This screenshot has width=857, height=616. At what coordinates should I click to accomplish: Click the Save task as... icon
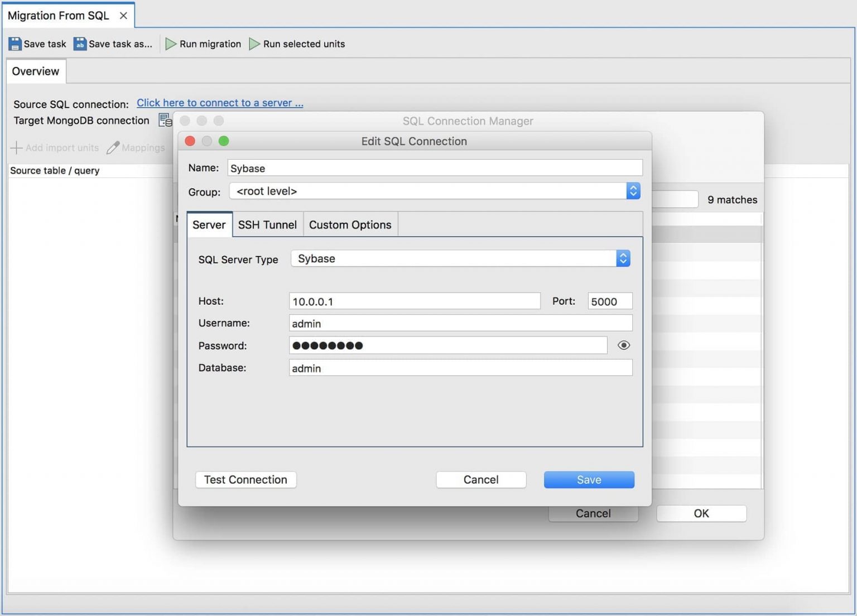[80, 44]
